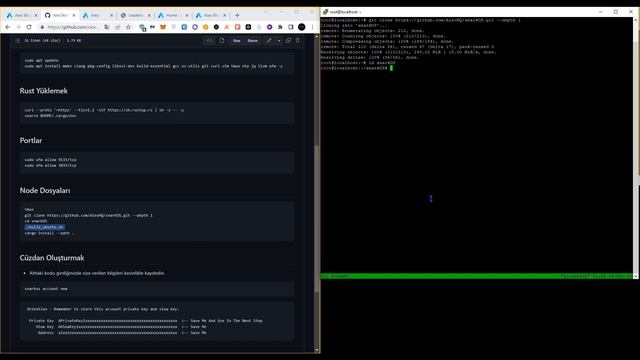Image resolution: width=640 pixels, height=360 pixels.
Task: Open the red square extension icon
Action: (x=238, y=27)
